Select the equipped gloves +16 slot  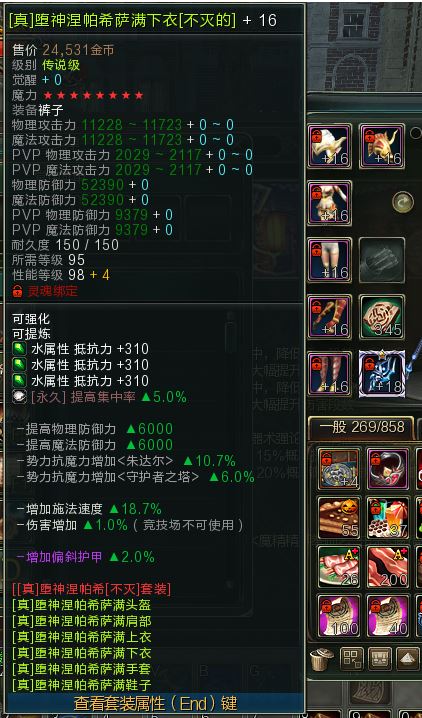point(330,317)
